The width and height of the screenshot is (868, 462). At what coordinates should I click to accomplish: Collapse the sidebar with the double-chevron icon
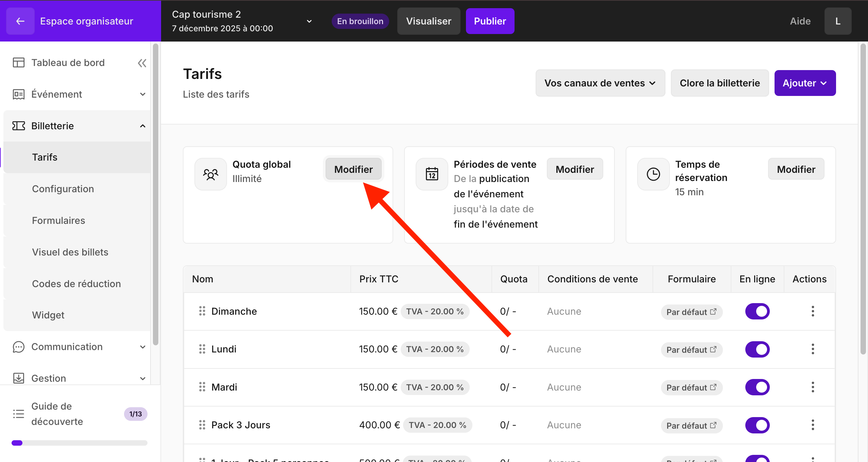142,63
